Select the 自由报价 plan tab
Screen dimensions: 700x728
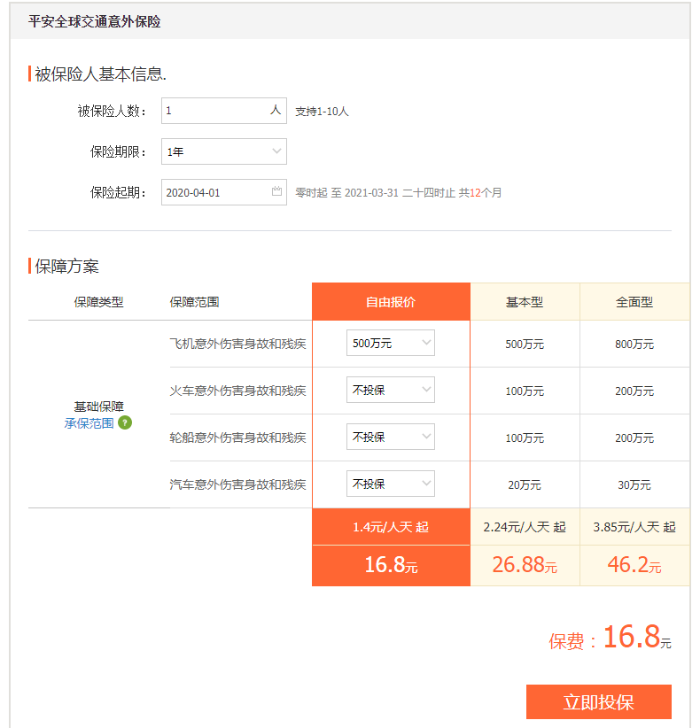click(x=391, y=302)
